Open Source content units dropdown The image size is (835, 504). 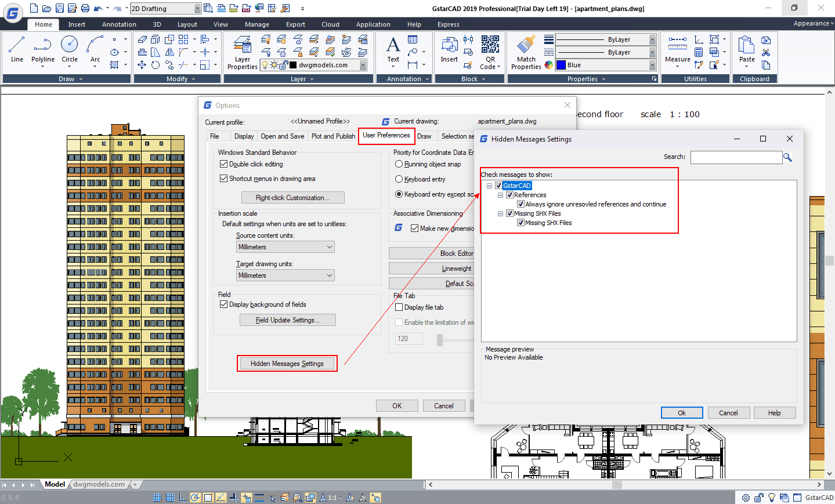(x=285, y=247)
